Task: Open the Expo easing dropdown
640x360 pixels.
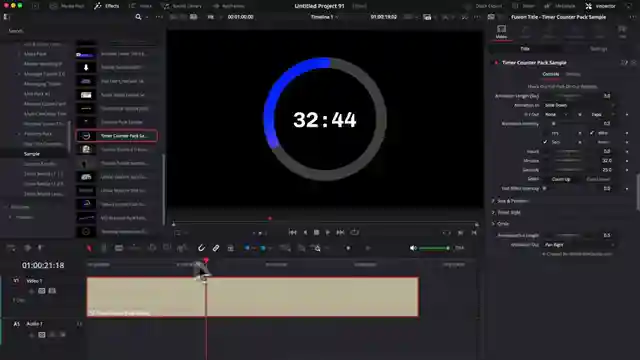Action: (602, 115)
